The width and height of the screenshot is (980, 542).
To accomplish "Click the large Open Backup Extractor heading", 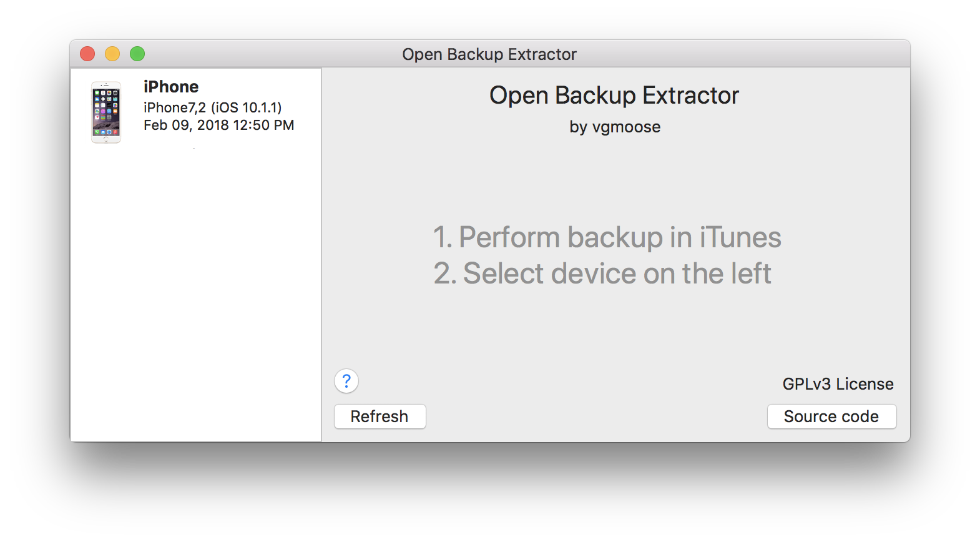I will click(x=614, y=96).
